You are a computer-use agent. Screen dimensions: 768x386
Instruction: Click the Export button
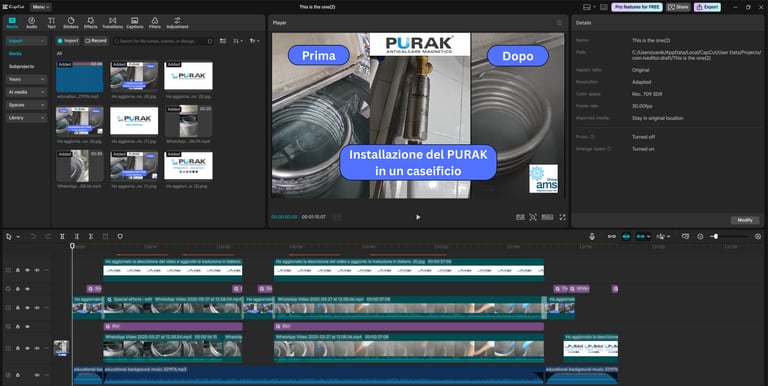pos(707,7)
